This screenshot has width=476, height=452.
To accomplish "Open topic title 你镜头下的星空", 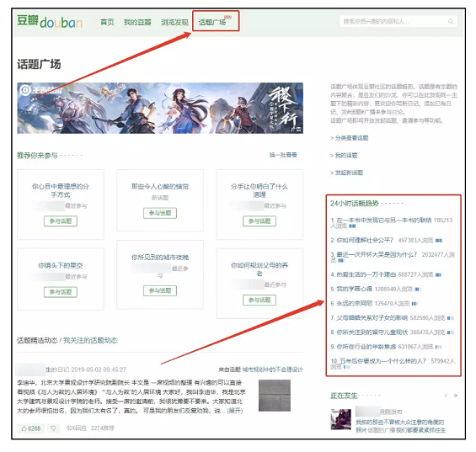I will 61,265.
